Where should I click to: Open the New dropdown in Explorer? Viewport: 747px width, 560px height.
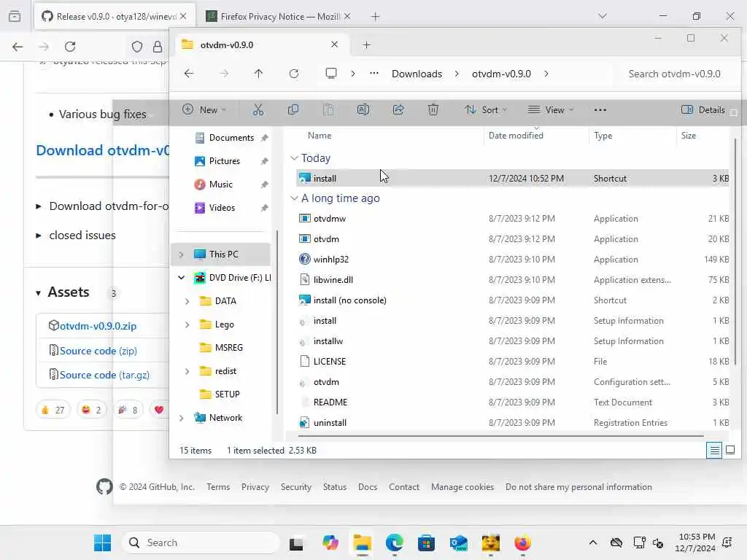point(204,110)
